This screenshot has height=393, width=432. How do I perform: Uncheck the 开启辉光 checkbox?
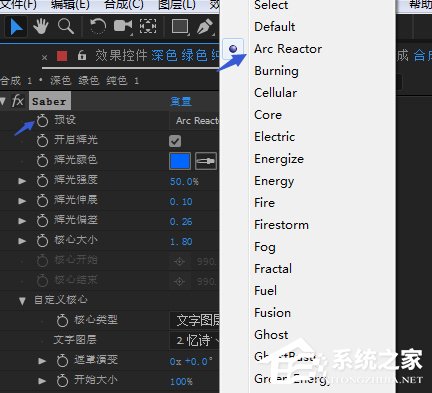click(175, 141)
